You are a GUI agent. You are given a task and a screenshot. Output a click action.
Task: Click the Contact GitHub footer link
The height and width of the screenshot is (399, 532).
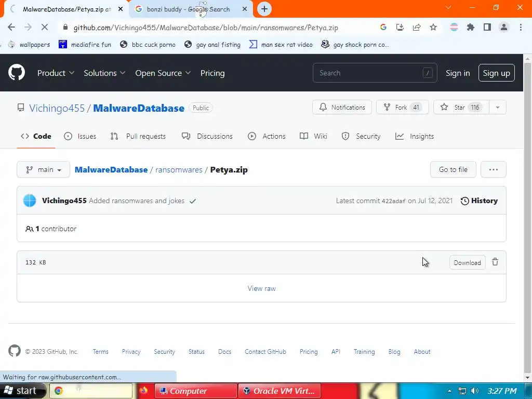click(265, 352)
